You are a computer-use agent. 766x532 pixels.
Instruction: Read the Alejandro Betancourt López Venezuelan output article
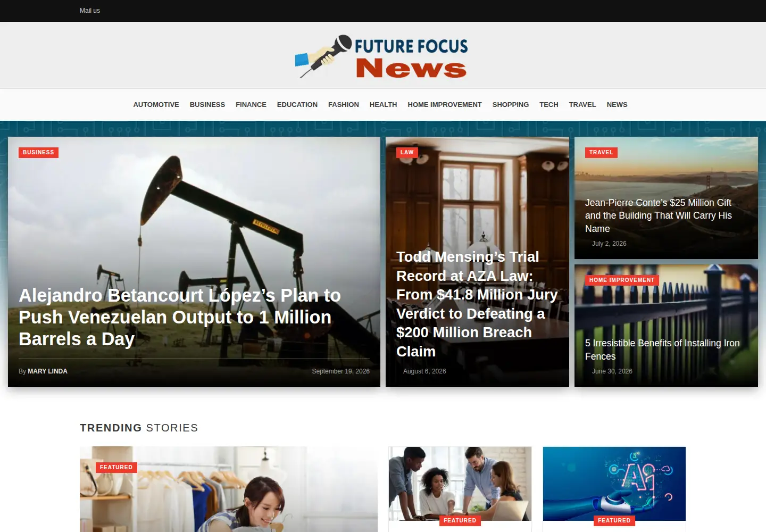(180, 317)
